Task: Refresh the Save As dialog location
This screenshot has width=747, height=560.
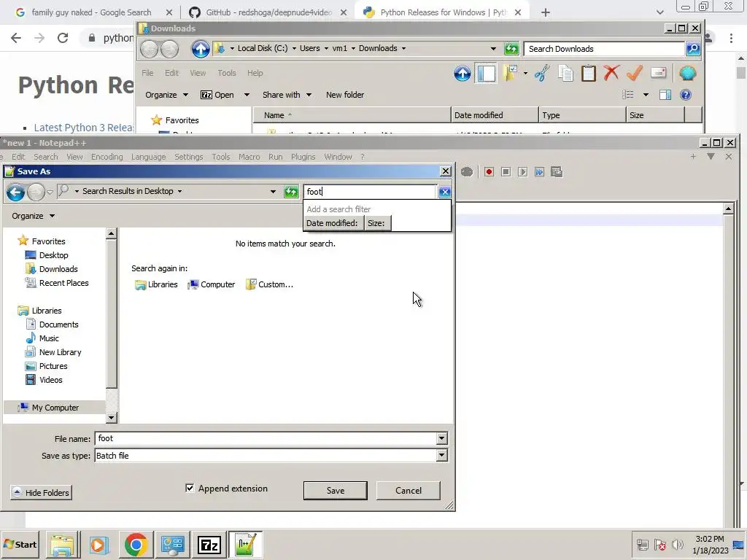Action: coord(290,192)
